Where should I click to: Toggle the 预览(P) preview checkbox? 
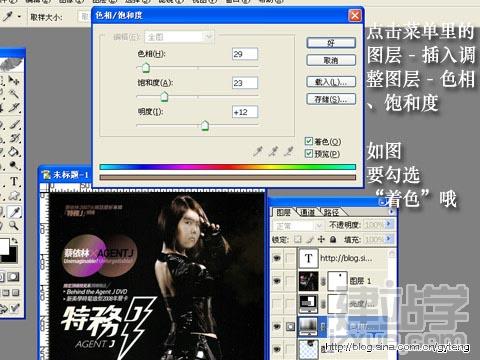pyautogui.click(x=309, y=154)
